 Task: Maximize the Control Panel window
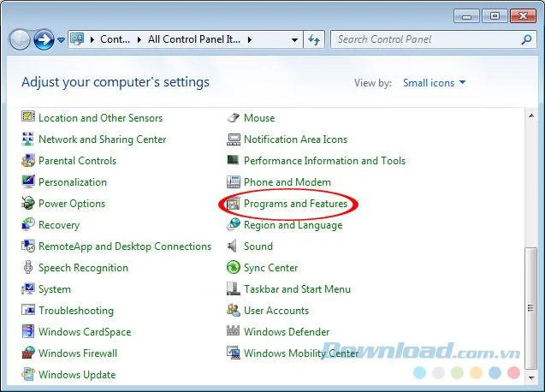(495, 16)
